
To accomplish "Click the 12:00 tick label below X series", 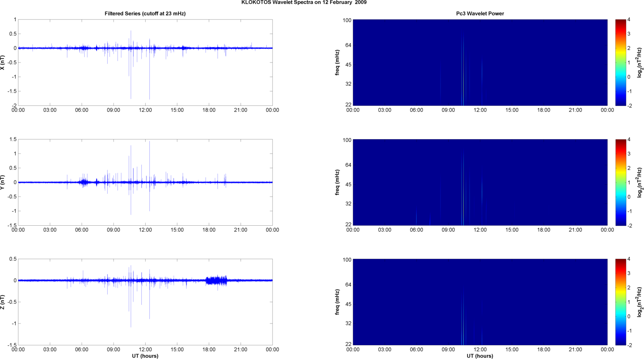I will coord(145,110).
